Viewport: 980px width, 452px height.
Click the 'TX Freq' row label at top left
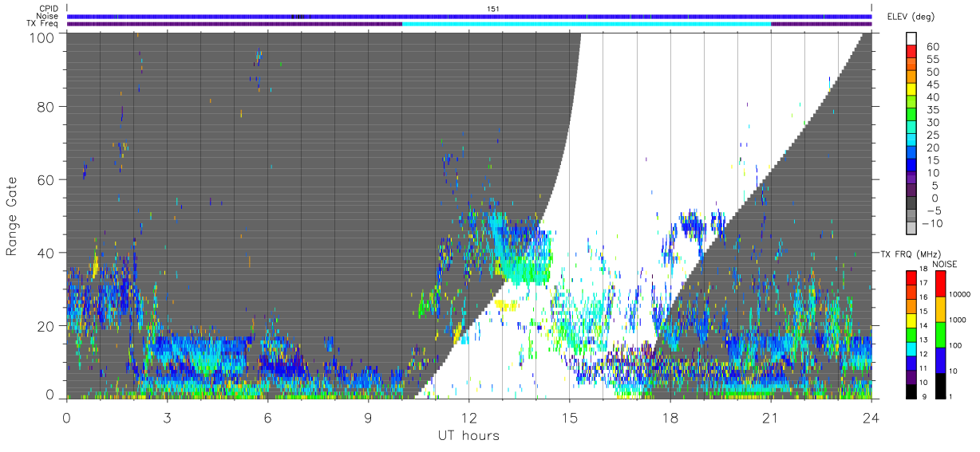pyautogui.click(x=43, y=23)
